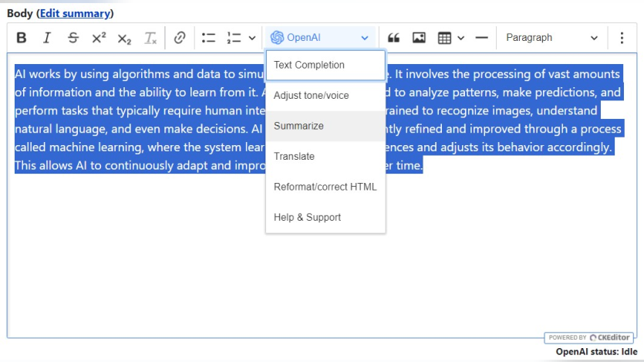The image size is (644, 362).
Task: Toggle italic formatting
Action: (47, 38)
